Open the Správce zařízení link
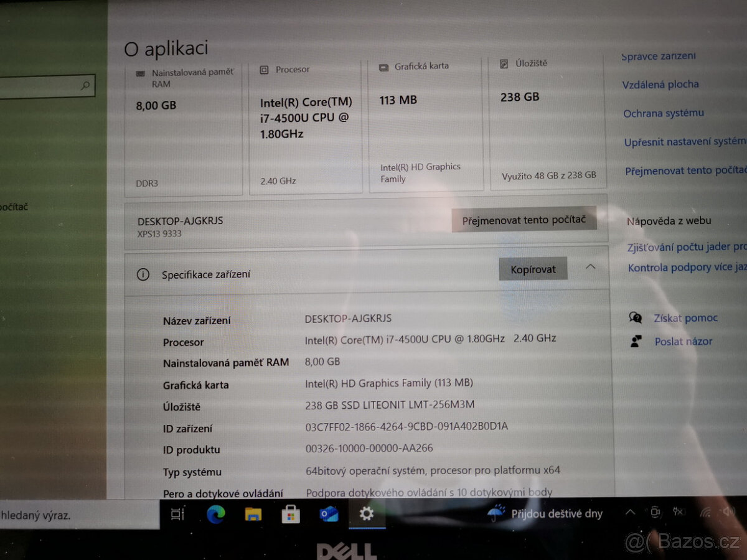 (x=659, y=56)
